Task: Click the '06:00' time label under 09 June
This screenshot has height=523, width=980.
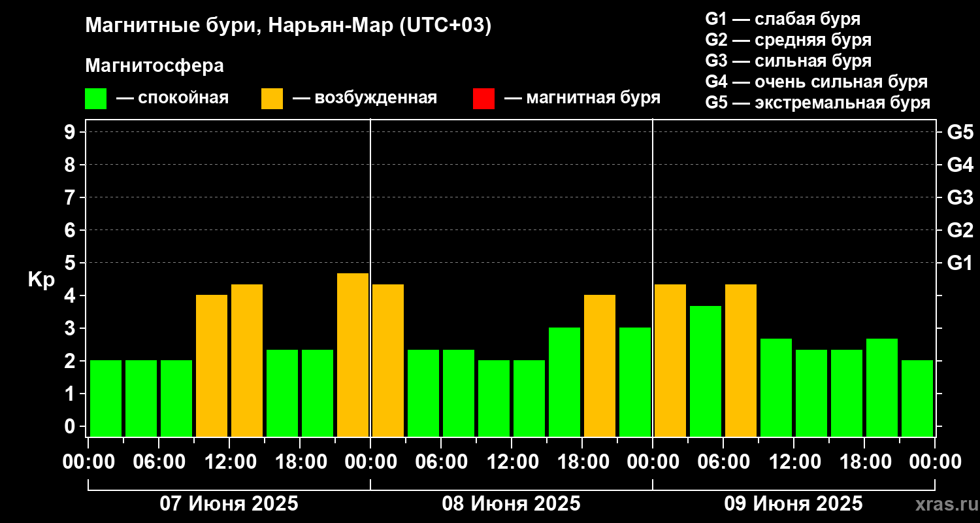Action: point(723,462)
